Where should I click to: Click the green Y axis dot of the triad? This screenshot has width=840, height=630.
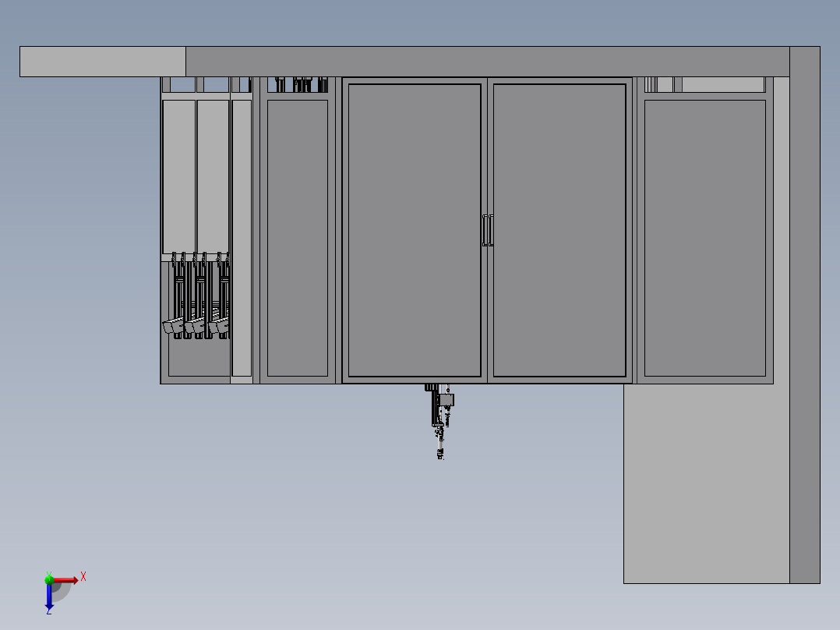[x=49, y=579]
